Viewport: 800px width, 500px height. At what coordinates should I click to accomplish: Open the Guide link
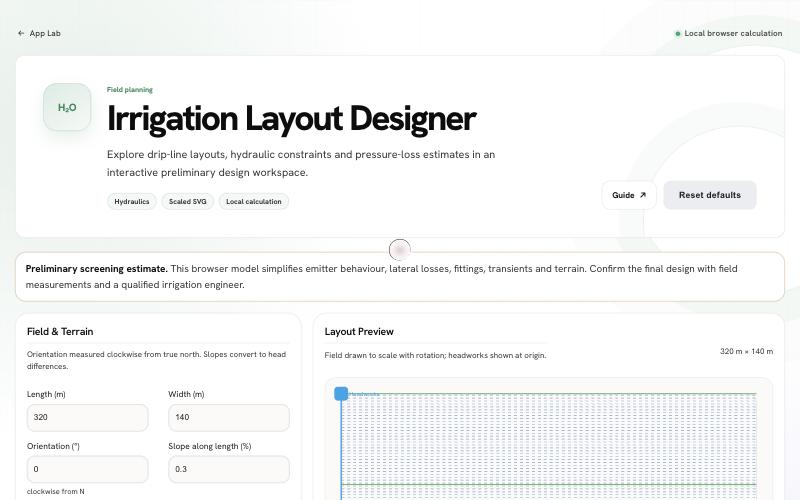(629, 195)
